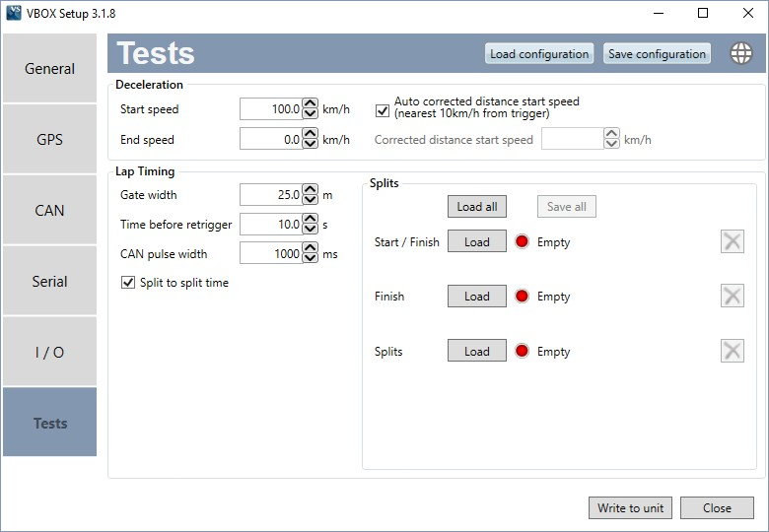Decrease Start speed with down arrow

click(x=310, y=114)
